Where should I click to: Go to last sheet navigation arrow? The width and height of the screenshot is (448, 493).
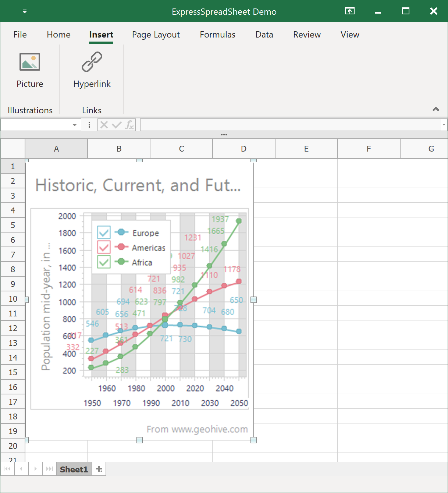tap(49, 469)
